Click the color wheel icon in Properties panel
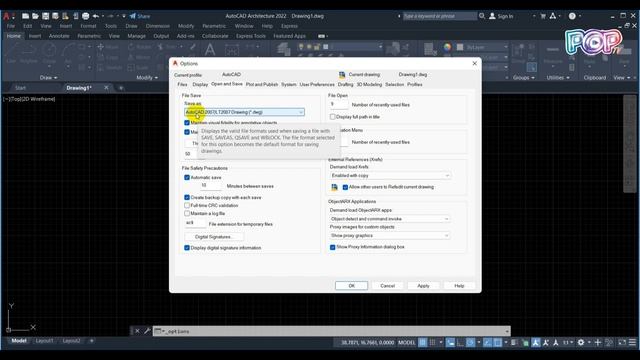This screenshot has width=640, height=360. click(447, 47)
